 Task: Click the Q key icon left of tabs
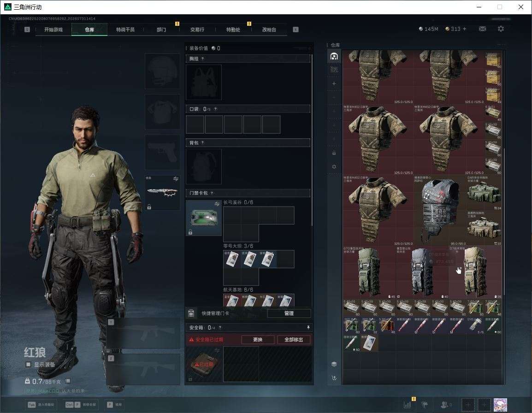coord(27,29)
